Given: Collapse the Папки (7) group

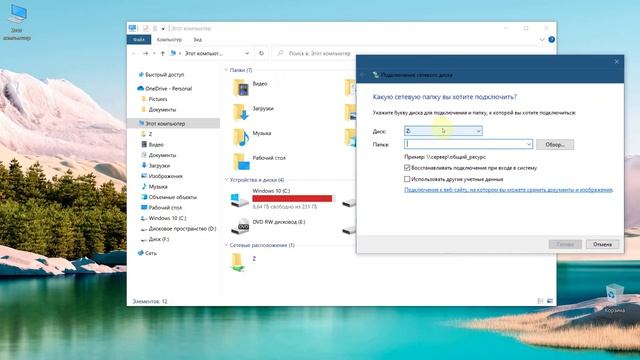Looking at the screenshot, I should point(227,70).
